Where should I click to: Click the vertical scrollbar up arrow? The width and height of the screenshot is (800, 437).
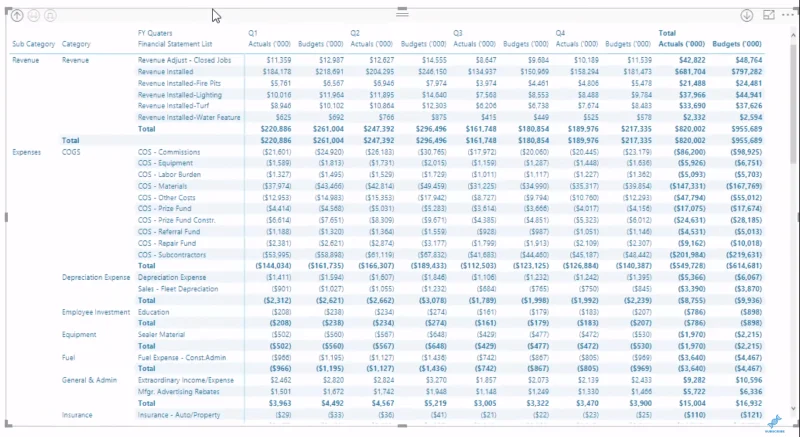(793, 35)
